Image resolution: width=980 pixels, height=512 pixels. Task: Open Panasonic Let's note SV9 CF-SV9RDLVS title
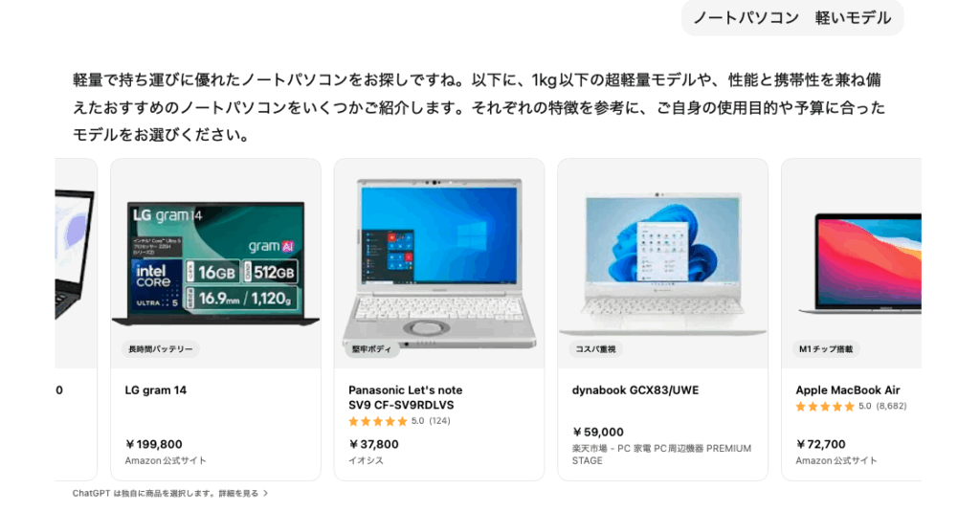coord(405,397)
